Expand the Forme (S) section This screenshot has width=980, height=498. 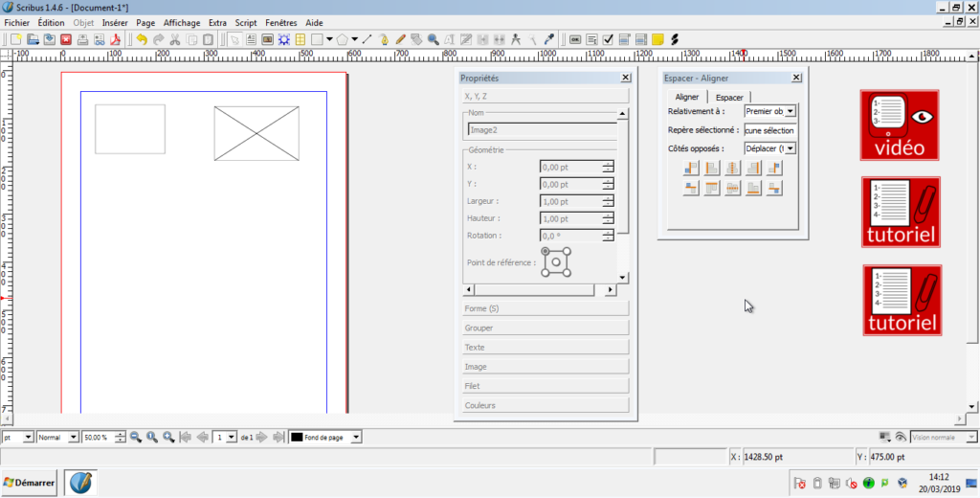coord(546,308)
